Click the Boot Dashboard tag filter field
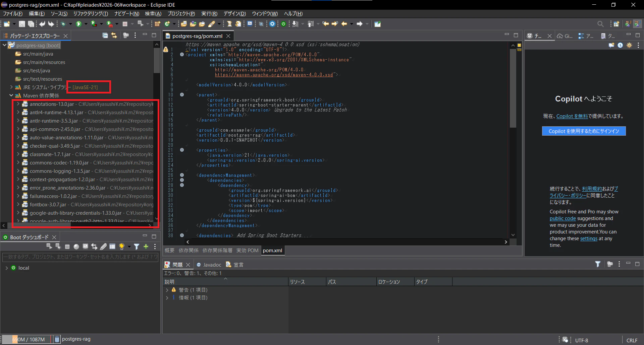 coord(80,257)
